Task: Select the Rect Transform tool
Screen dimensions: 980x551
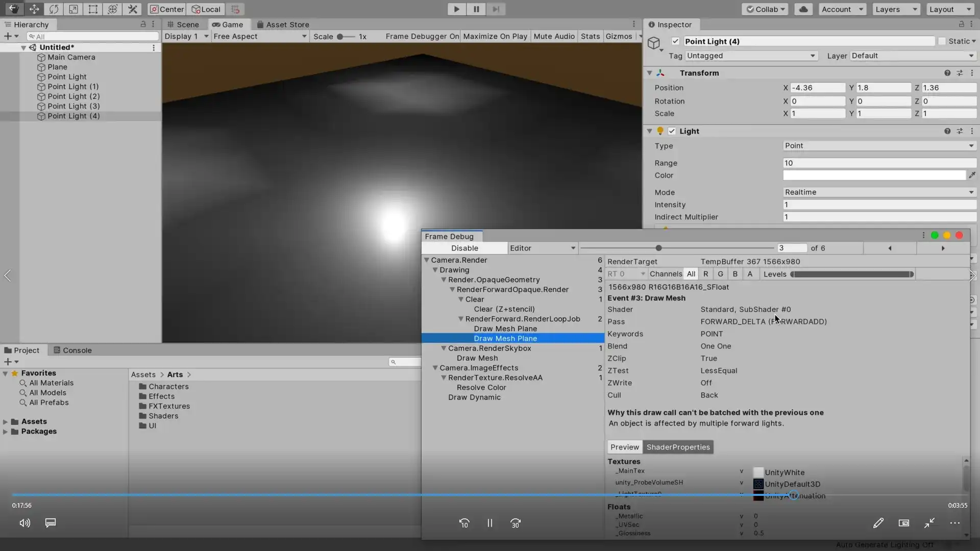Action: click(92, 9)
